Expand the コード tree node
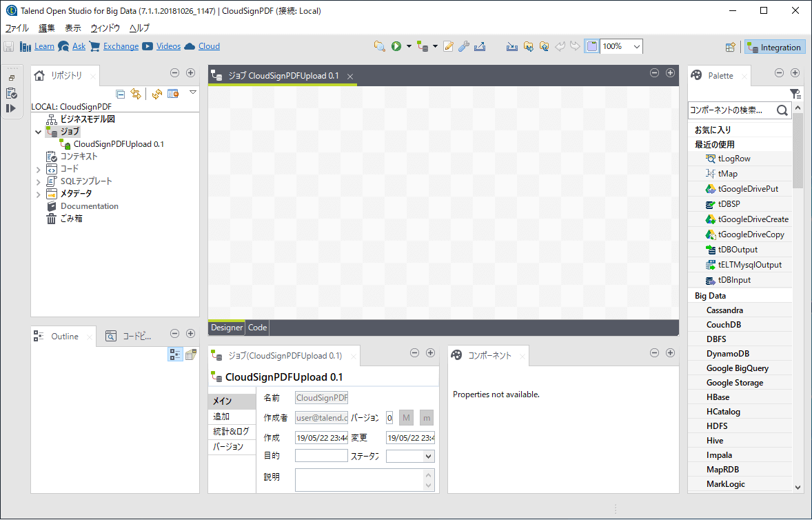The image size is (812, 520). pyautogui.click(x=39, y=170)
